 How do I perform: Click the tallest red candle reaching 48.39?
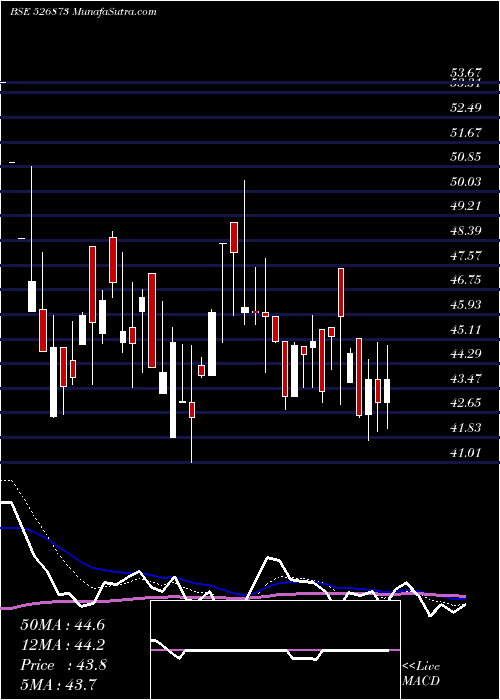112,260
